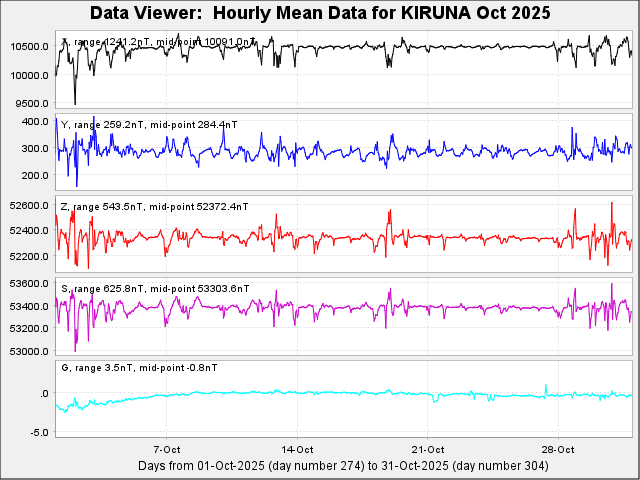Click the 7-Oct date tick label
640x480 pixels.
[x=166, y=449]
